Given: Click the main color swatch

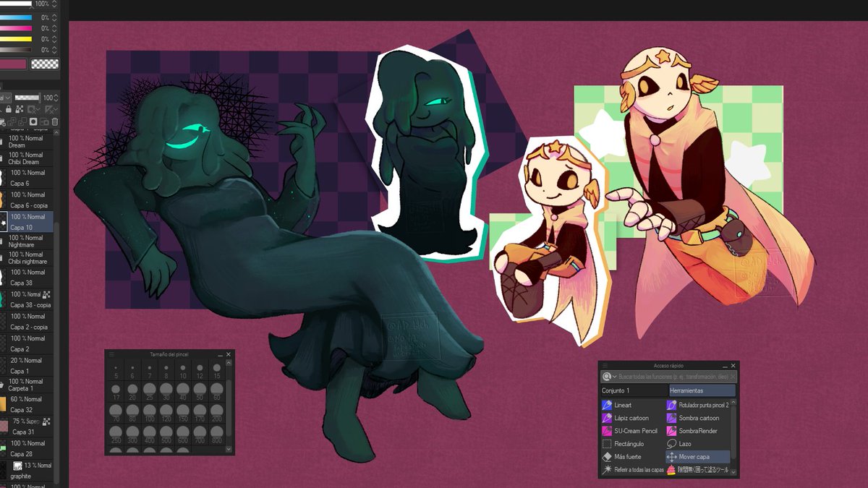Looking at the screenshot, I should point(13,64).
